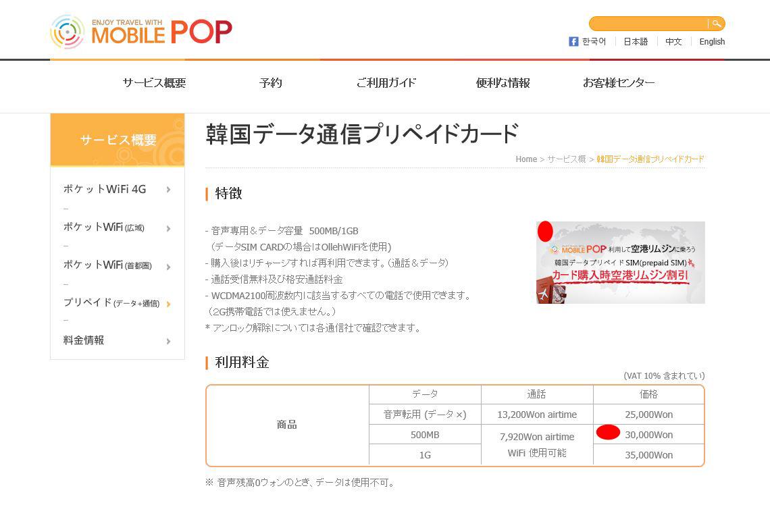Type in the orange search field
Image resolution: width=770 pixels, height=532 pixels.
648,24
